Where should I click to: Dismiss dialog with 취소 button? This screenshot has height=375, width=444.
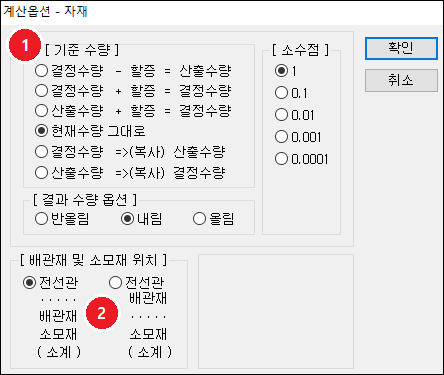point(401,80)
